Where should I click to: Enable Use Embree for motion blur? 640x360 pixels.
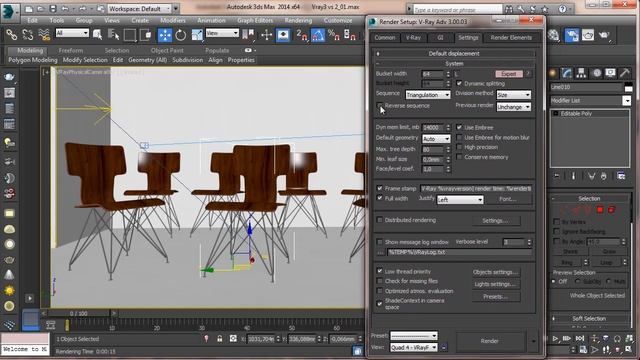point(459,138)
